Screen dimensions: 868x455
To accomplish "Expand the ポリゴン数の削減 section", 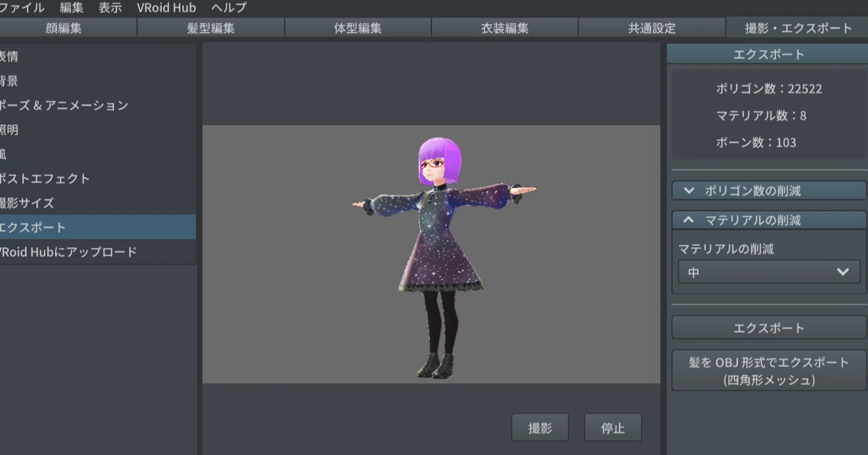I will (769, 191).
